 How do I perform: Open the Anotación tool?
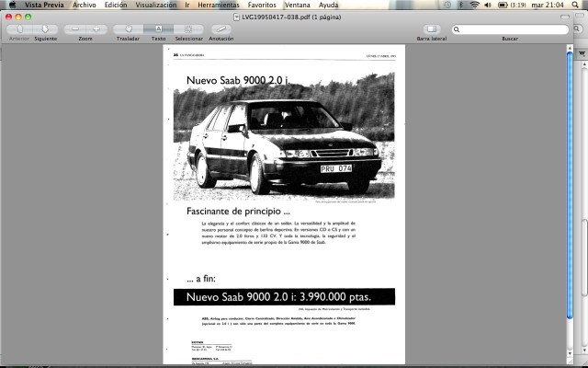(221, 29)
